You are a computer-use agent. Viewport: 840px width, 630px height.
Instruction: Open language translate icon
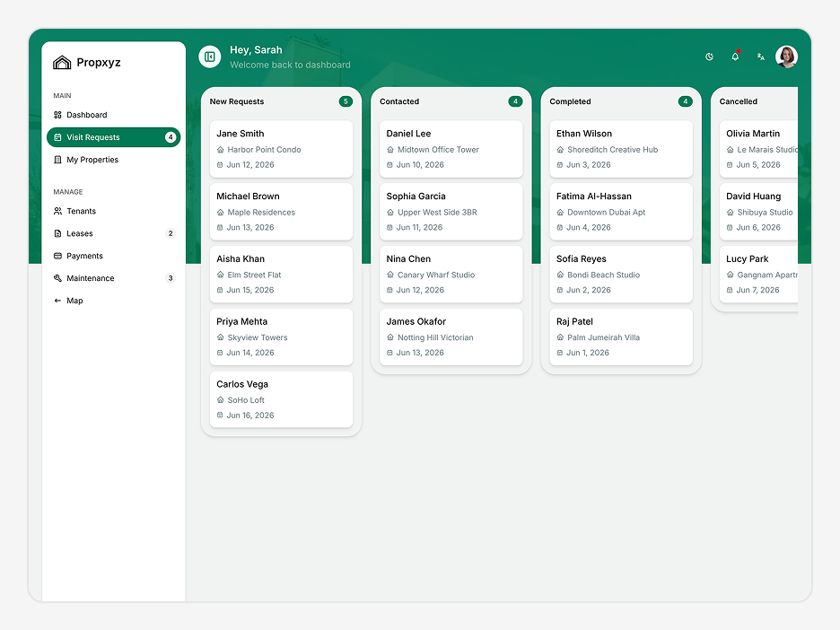pyautogui.click(x=761, y=57)
